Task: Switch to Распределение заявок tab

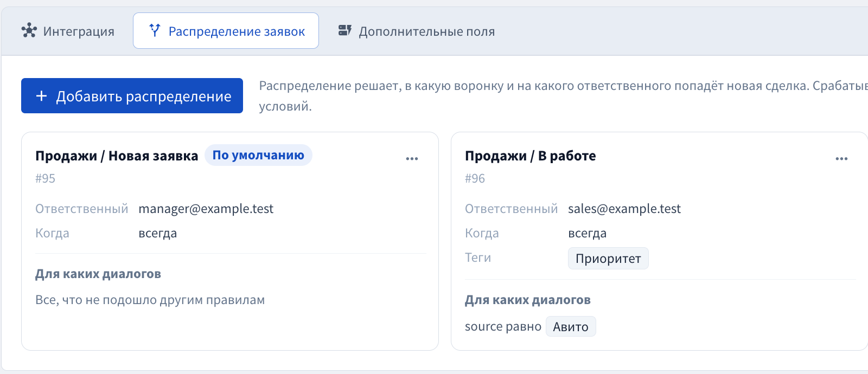Action: pos(226,31)
